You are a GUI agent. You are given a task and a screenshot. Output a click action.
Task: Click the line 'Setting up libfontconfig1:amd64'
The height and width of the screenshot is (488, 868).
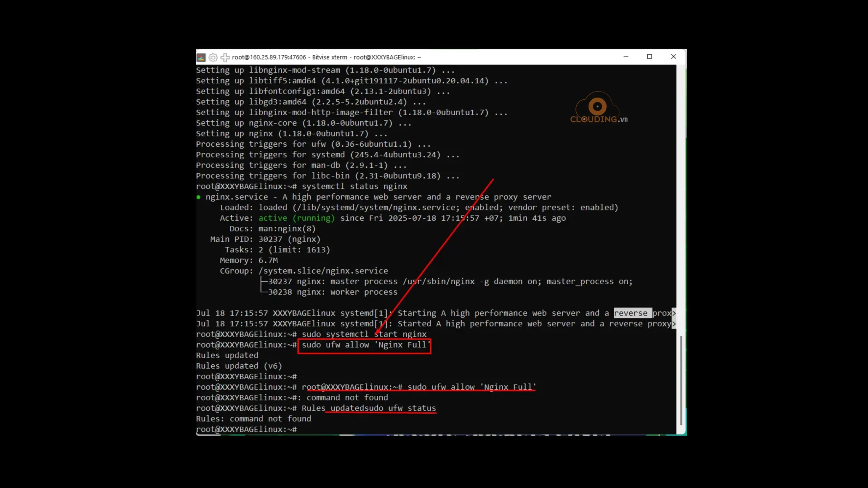pyautogui.click(x=323, y=91)
